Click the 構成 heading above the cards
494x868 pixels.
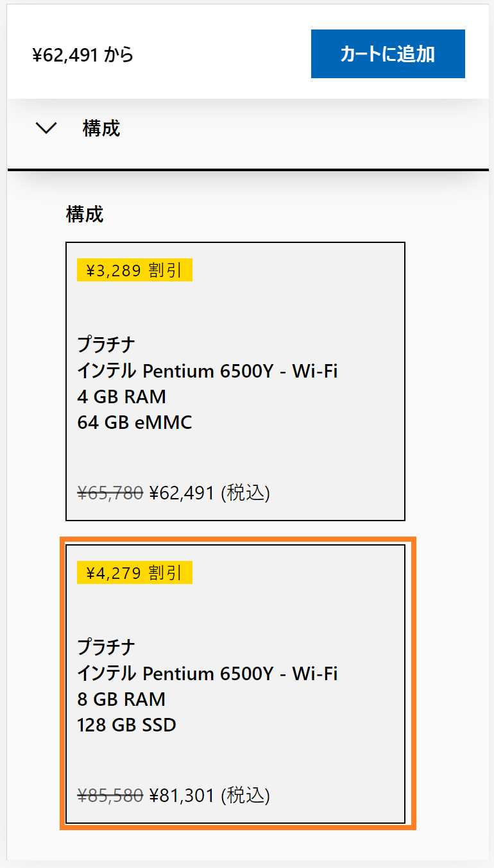point(84,214)
